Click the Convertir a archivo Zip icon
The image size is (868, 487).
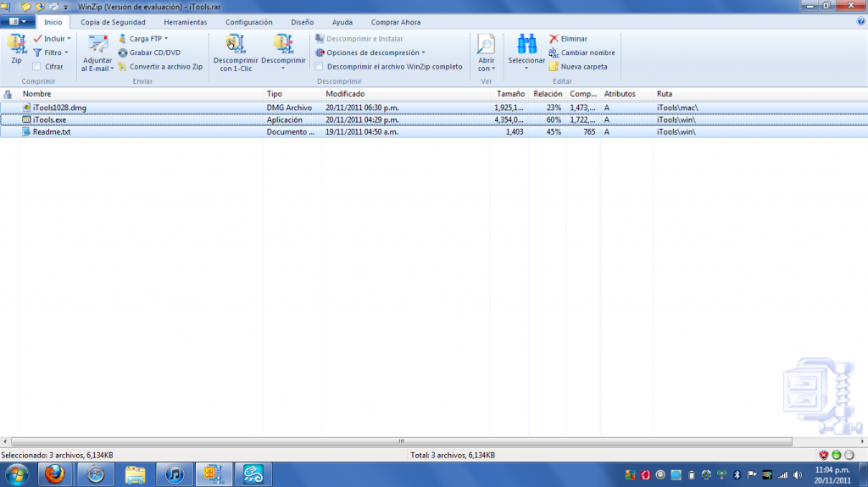click(122, 66)
